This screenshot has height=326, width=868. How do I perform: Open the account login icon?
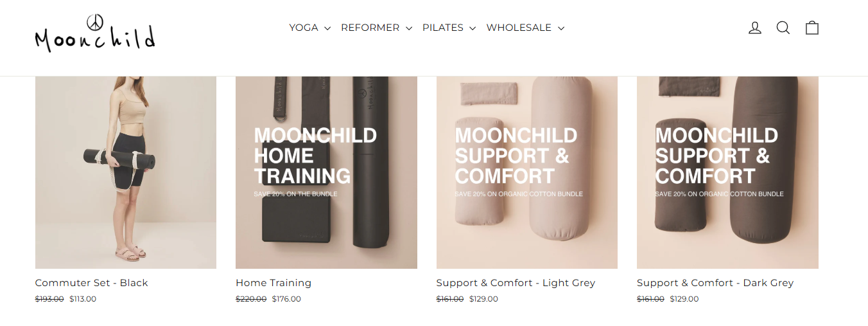click(x=755, y=28)
